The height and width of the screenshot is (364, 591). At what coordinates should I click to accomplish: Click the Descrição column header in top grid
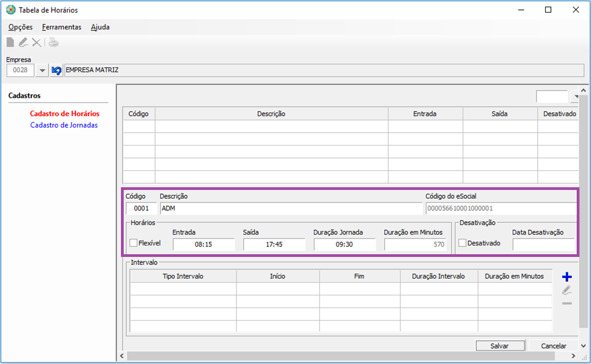click(272, 114)
